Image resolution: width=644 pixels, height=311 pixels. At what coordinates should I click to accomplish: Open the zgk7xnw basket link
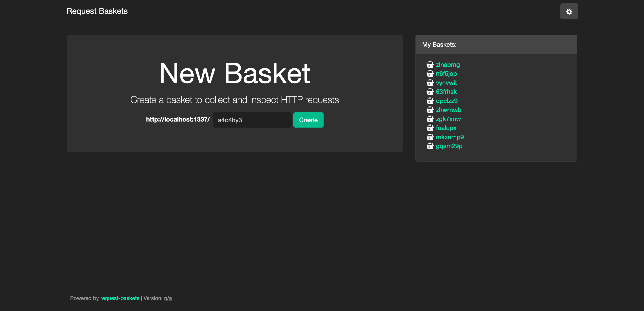pos(448,119)
